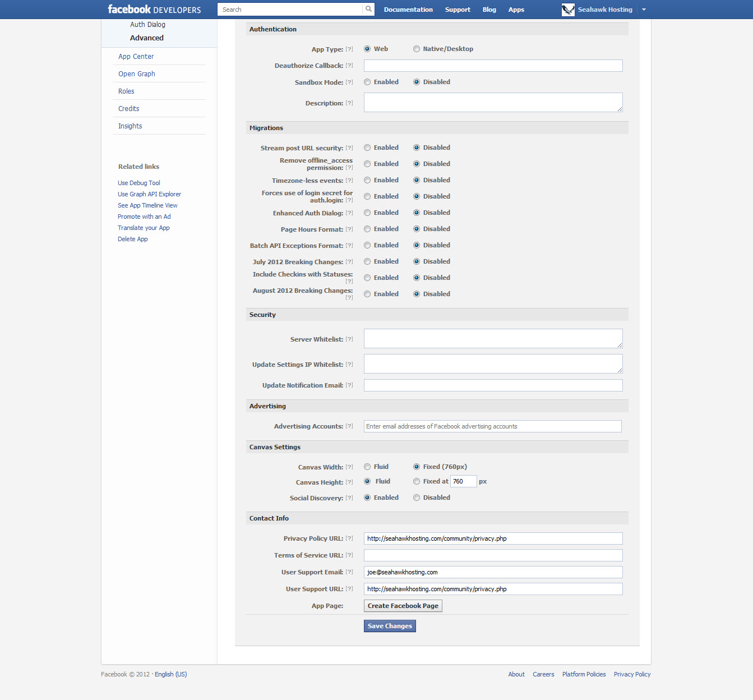Open Documentation in top navigation
Viewport: 753px width, 700px height.
click(x=408, y=10)
